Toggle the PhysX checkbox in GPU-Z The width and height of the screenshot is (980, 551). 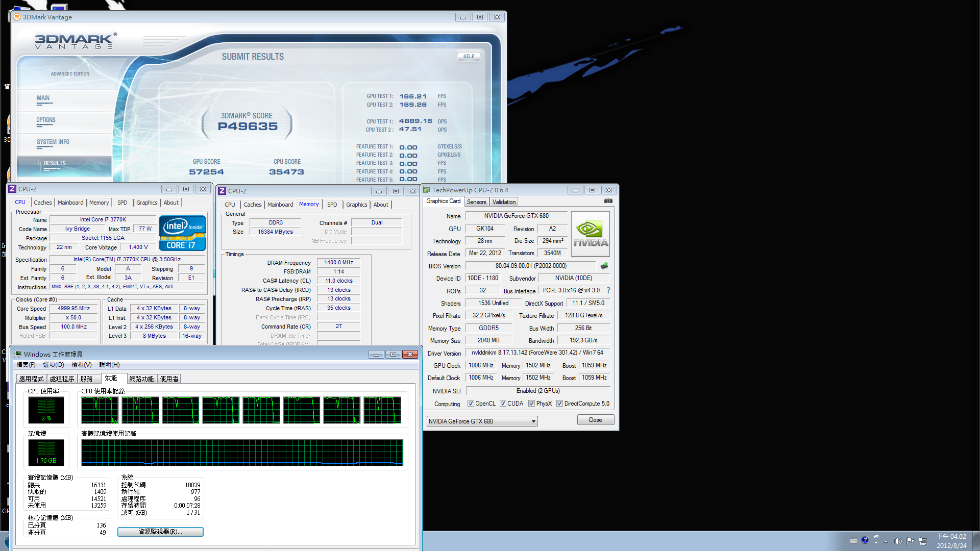pyautogui.click(x=532, y=404)
